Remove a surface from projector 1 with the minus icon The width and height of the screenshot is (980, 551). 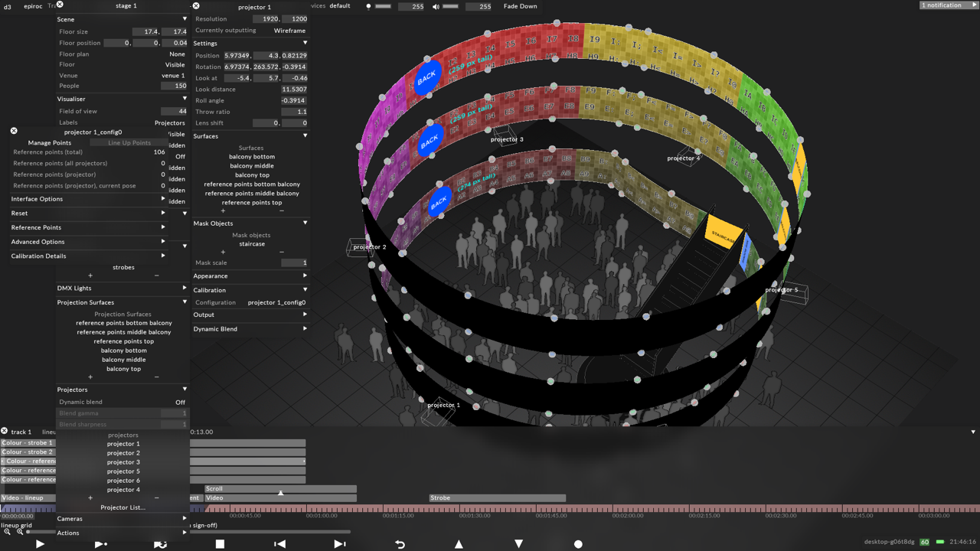(x=281, y=210)
